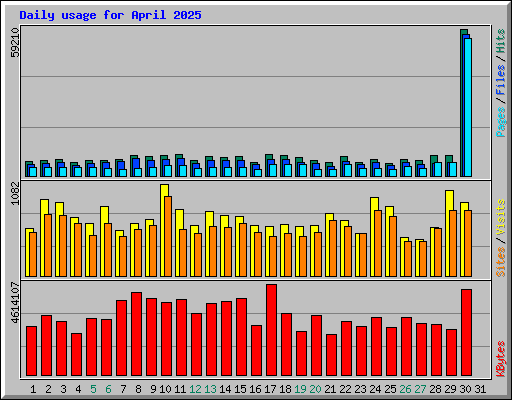The width and height of the screenshot is (512, 400).
Task: Click the 'Daily usage for April 2025' title
Action: coord(110,15)
